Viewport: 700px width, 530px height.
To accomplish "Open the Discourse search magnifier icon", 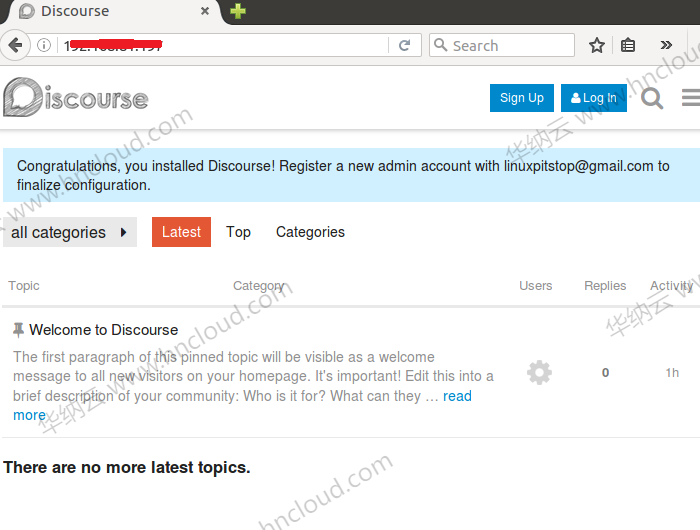I will point(652,98).
